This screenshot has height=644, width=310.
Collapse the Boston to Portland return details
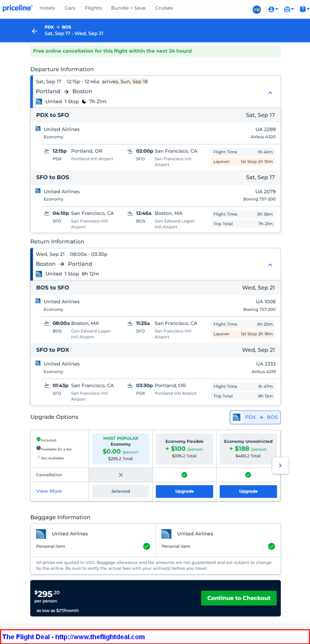click(x=270, y=265)
